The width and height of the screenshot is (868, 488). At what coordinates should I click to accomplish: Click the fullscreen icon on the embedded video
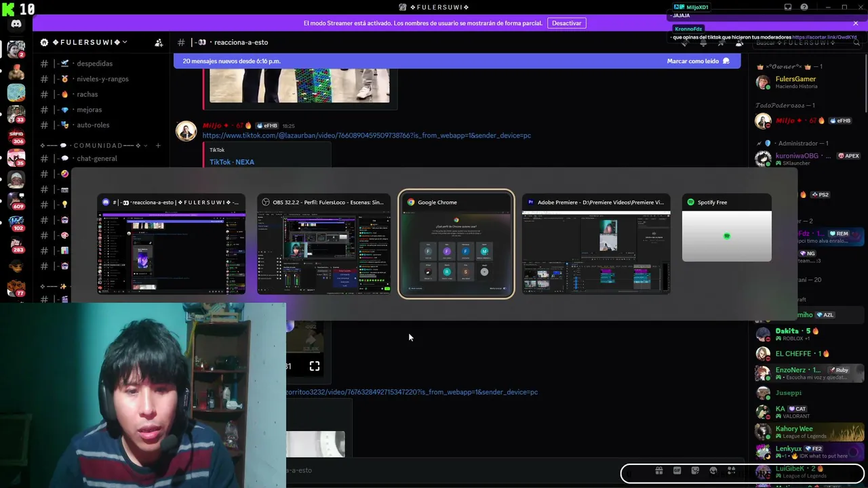point(315,366)
